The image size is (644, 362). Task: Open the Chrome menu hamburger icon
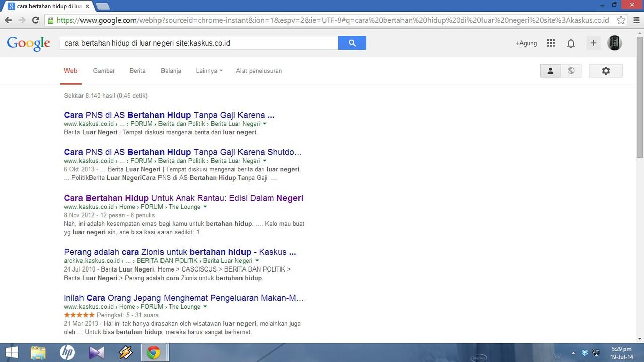(635, 20)
